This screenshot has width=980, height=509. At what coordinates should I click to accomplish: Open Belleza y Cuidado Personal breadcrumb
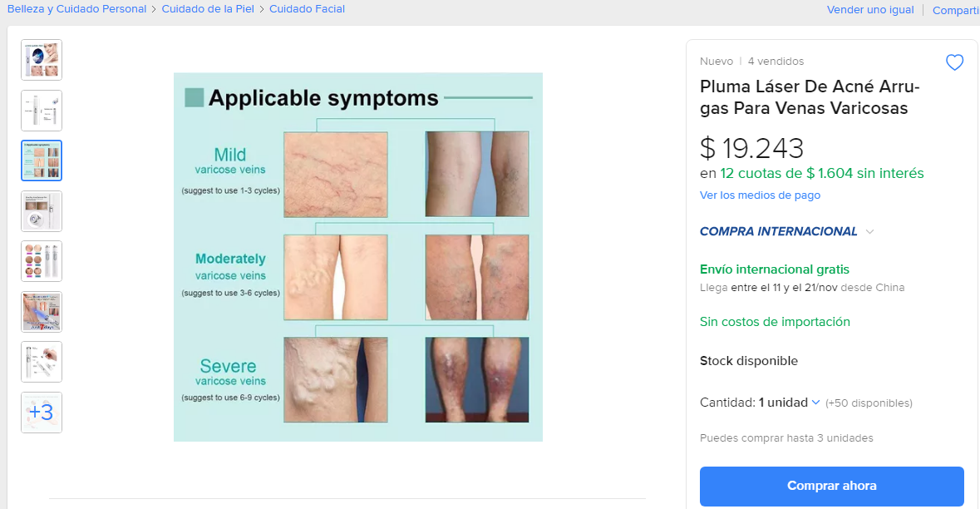click(76, 9)
